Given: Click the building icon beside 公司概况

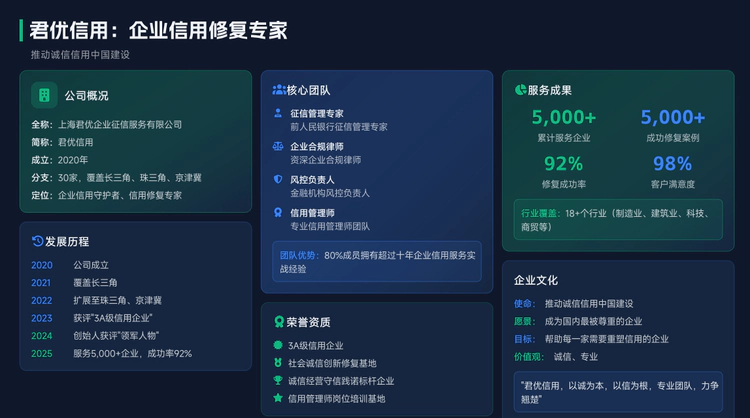Looking at the screenshot, I should [44, 95].
